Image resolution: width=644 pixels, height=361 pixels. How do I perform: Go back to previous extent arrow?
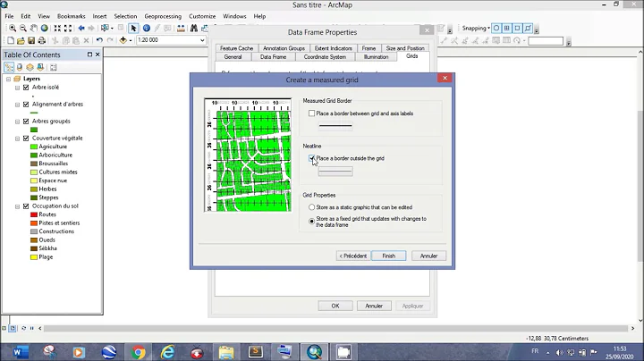[81, 28]
